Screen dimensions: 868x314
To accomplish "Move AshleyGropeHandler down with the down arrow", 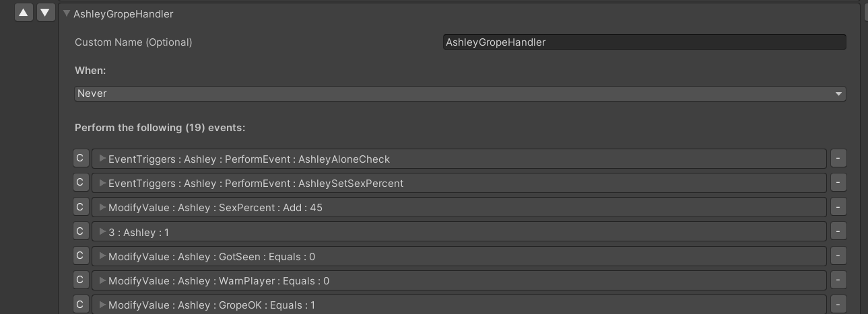I will point(46,13).
